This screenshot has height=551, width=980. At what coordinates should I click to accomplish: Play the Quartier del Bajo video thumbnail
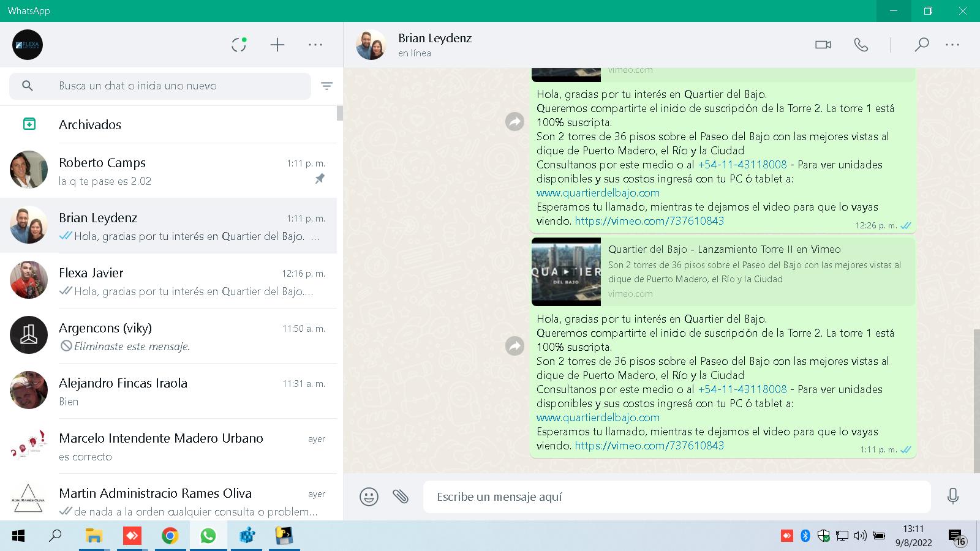pyautogui.click(x=566, y=271)
